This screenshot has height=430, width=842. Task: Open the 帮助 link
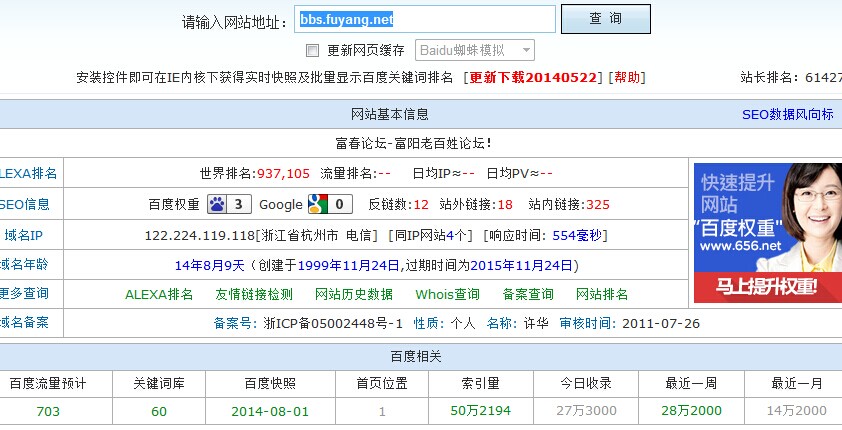tap(627, 77)
